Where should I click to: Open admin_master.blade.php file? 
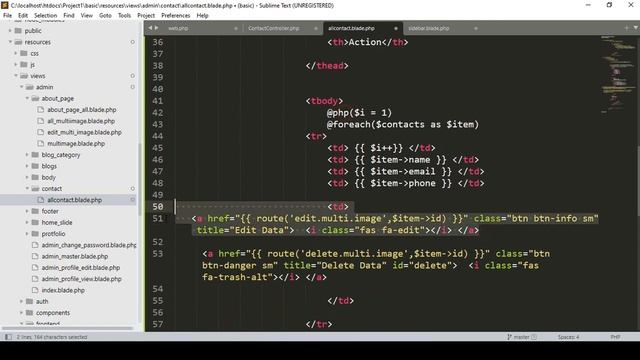coord(75,256)
